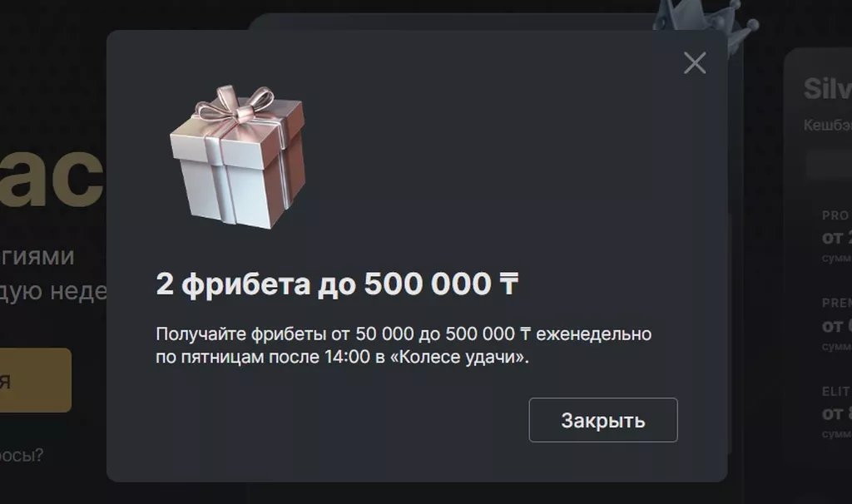Select the PRO level row
The image size is (852, 504).
(x=837, y=236)
